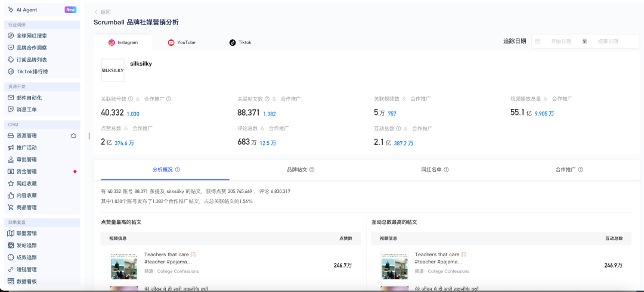Click the 数据看板 dashboard icon
The height and width of the screenshot is (292, 644).
point(11,281)
